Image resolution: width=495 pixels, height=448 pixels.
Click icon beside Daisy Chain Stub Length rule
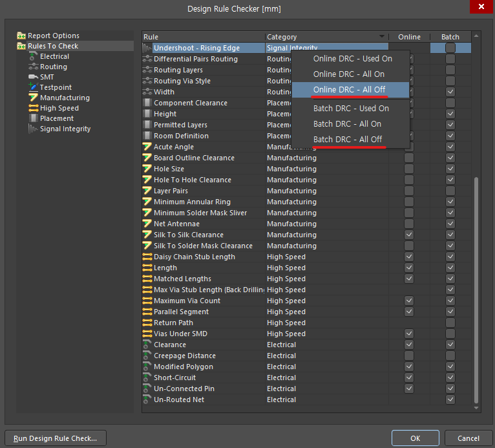147,257
